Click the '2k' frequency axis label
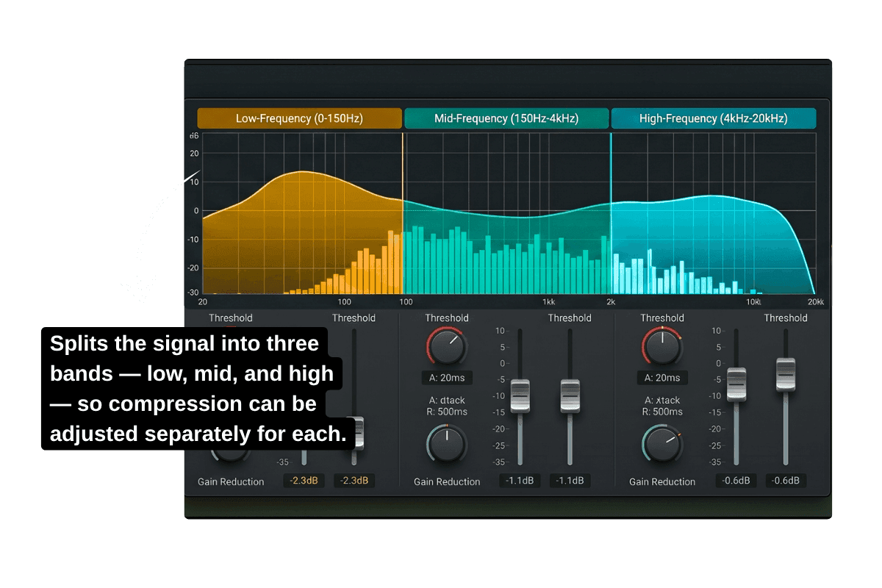 tap(611, 302)
